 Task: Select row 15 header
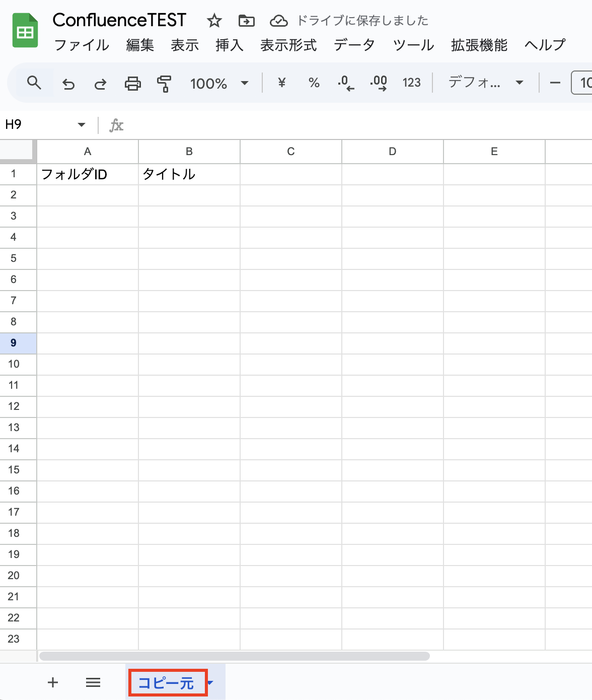(18, 470)
